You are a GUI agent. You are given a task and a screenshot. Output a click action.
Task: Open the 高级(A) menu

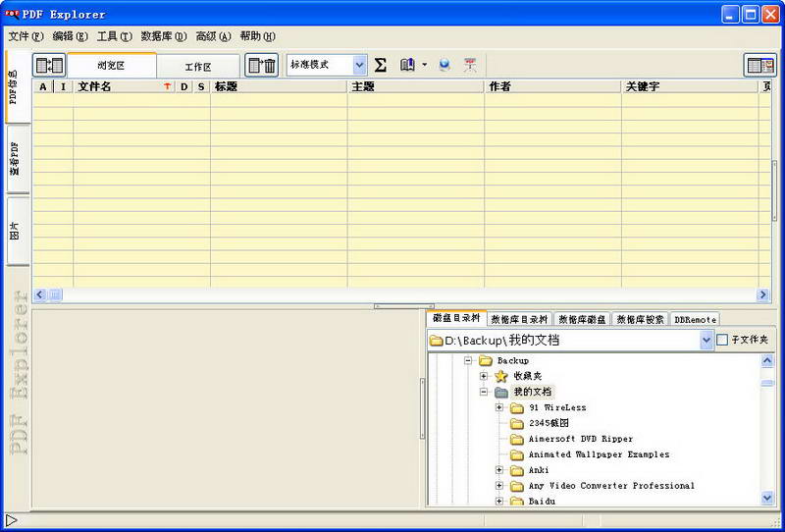[213, 36]
